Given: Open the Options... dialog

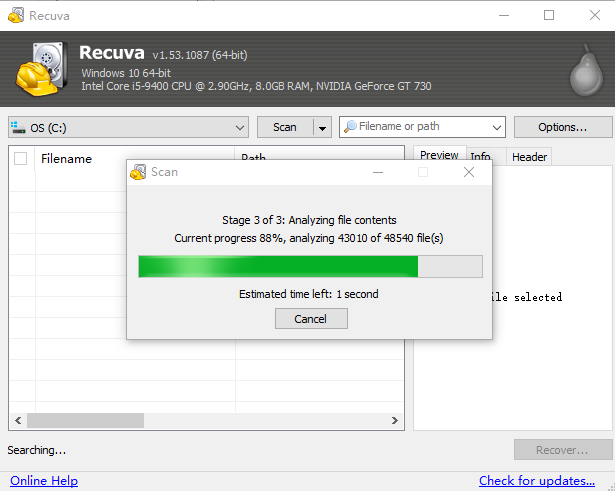Looking at the screenshot, I should pos(563,127).
